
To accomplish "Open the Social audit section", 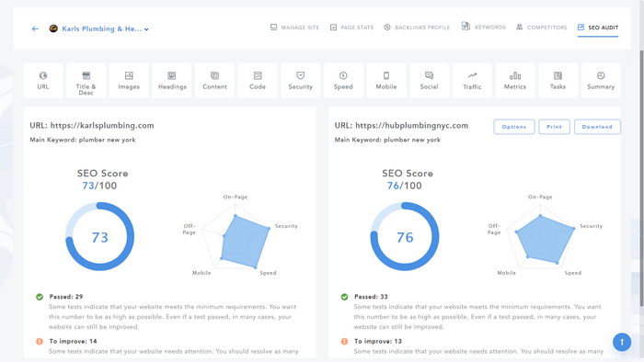I will [x=430, y=80].
